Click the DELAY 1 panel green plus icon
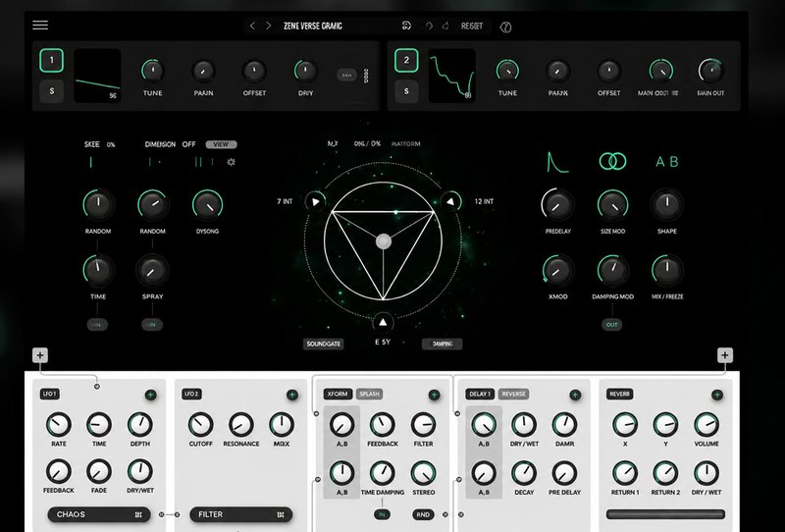 pos(575,395)
